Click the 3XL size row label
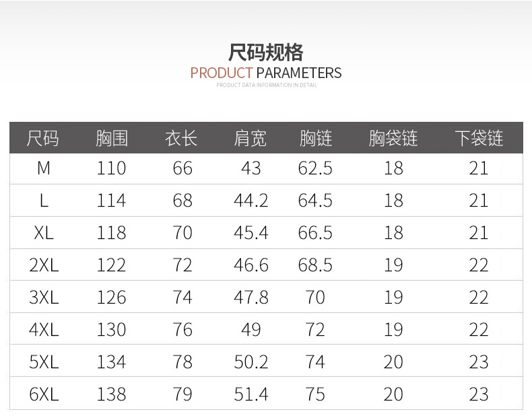This screenshot has width=532, height=420. tap(43, 297)
